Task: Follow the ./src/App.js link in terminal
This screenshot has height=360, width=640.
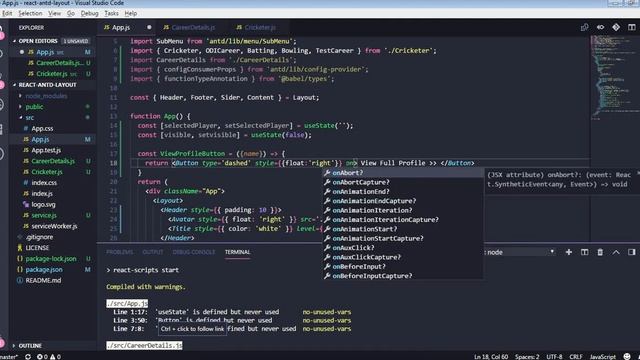Action: 127,304
